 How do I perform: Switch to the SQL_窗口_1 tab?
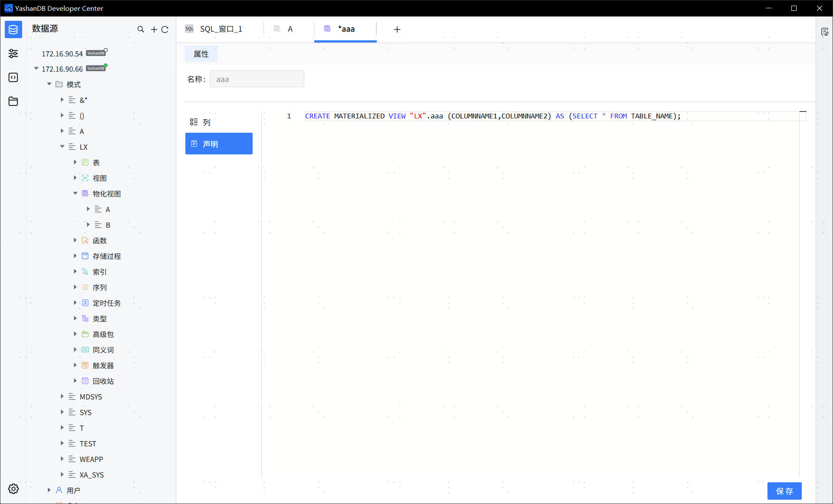[221, 29]
